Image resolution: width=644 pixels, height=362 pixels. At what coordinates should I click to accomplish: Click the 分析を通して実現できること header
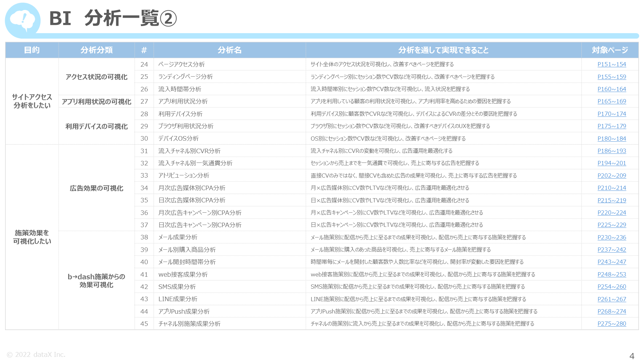(443, 50)
